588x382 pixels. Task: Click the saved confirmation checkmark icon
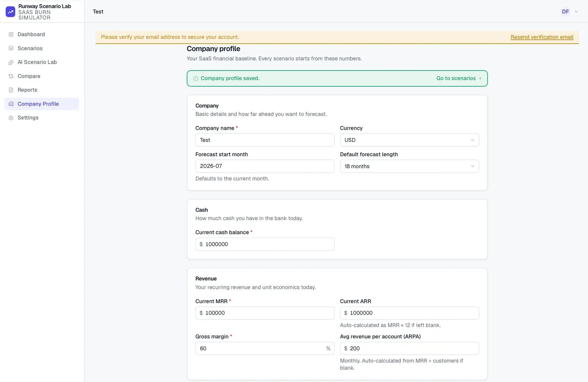coord(196,79)
